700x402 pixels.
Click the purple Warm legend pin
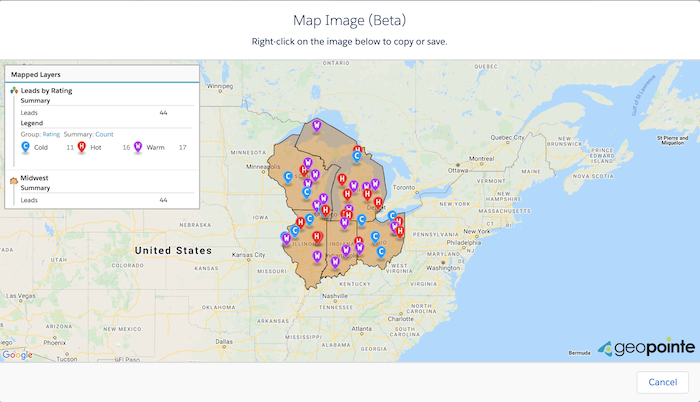tap(138, 147)
